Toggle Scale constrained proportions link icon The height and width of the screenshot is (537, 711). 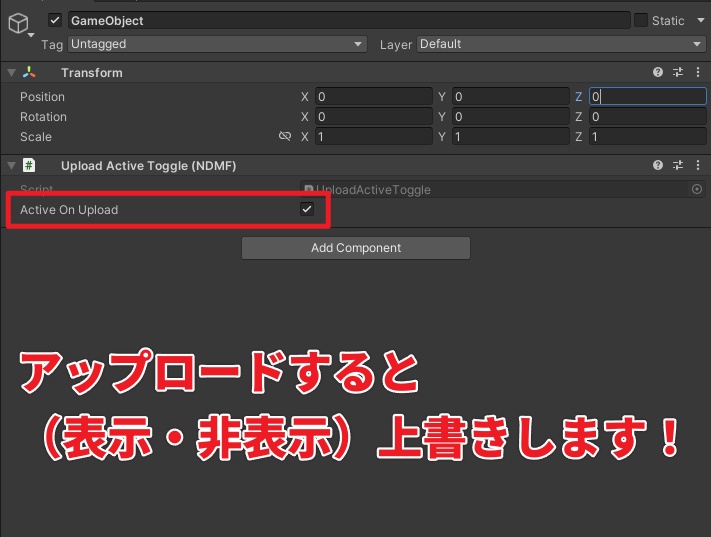(x=285, y=136)
